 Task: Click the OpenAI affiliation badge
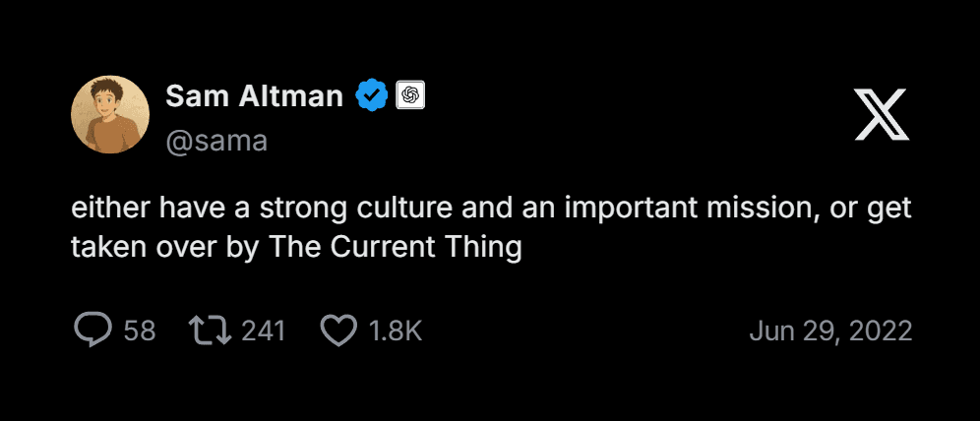point(410,95)
